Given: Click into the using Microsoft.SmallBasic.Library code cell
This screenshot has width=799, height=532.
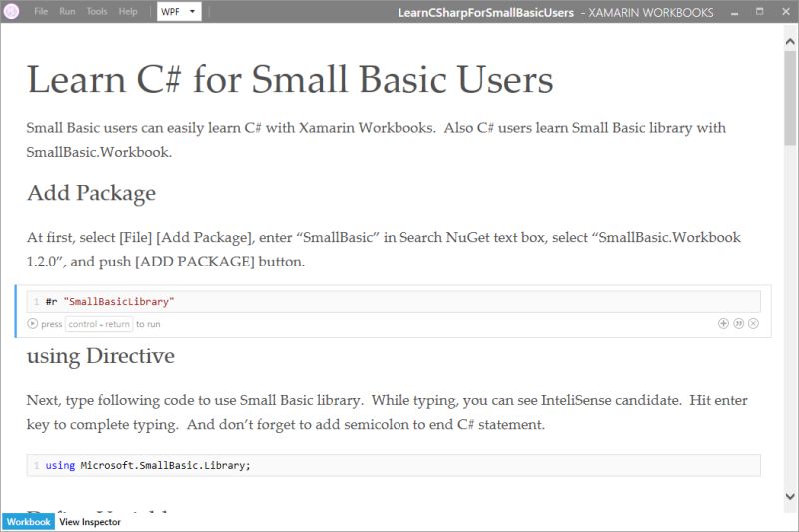Looking at the screenshot, I should [394, 465].
